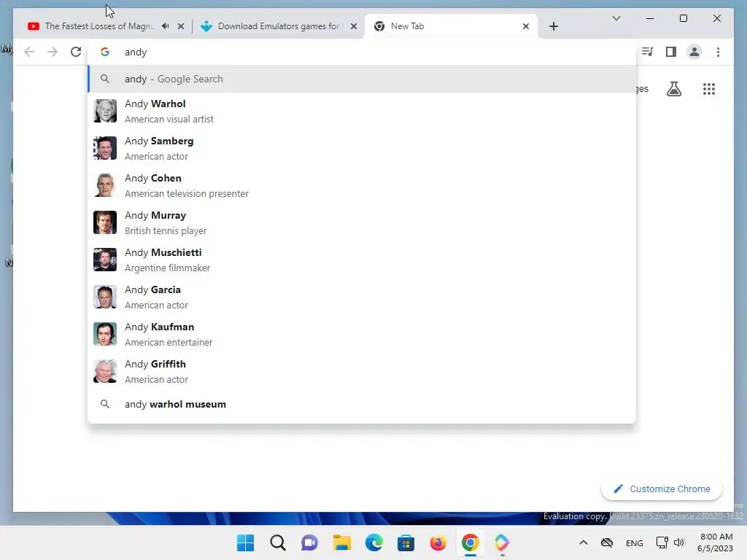747x560 pixels.
Task: Go back with the browser back arrow
Action: point(29,52)
